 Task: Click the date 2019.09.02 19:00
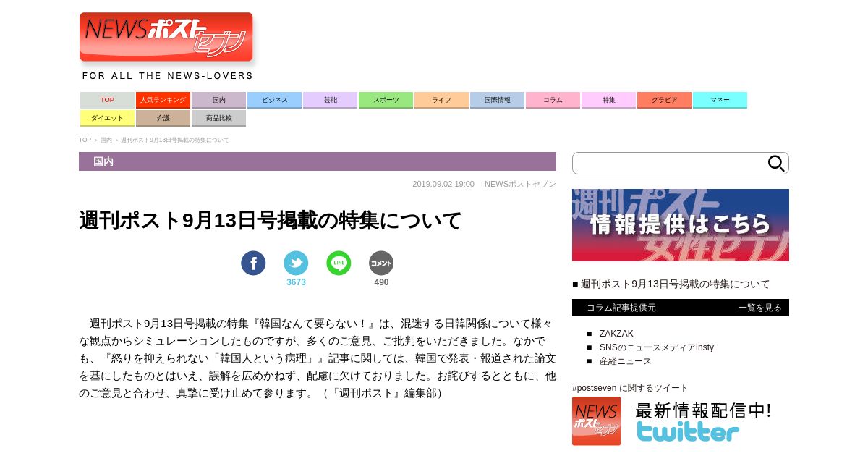(443, 184)
